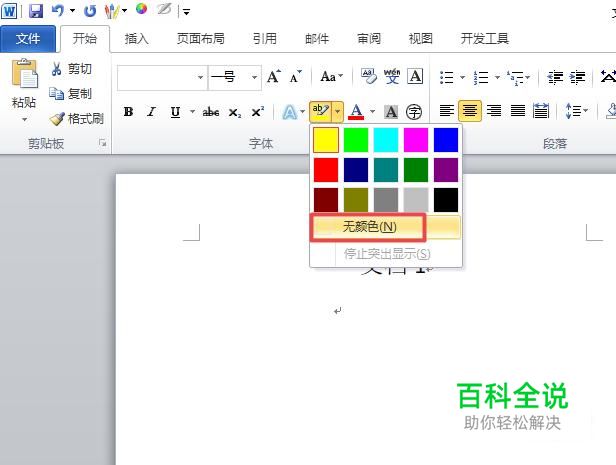Viewport: 616px width, 465px height.
Task: Click the Cut (剪切) scissors button
Action: (71, 69)
